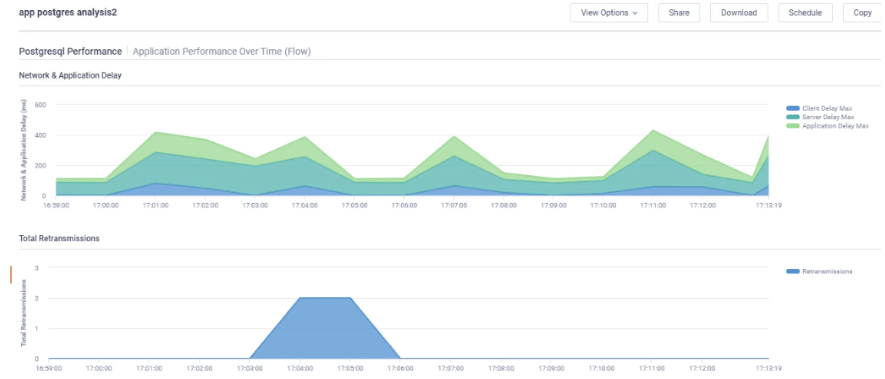Click the delay peak at 17:11:00
The image size is (885, 379).
pos(652,131)
